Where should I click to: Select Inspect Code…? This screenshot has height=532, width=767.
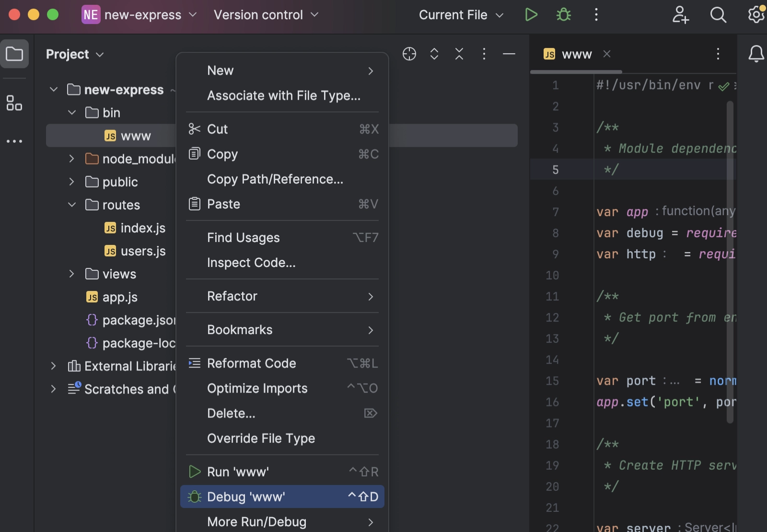click(282, 263)
